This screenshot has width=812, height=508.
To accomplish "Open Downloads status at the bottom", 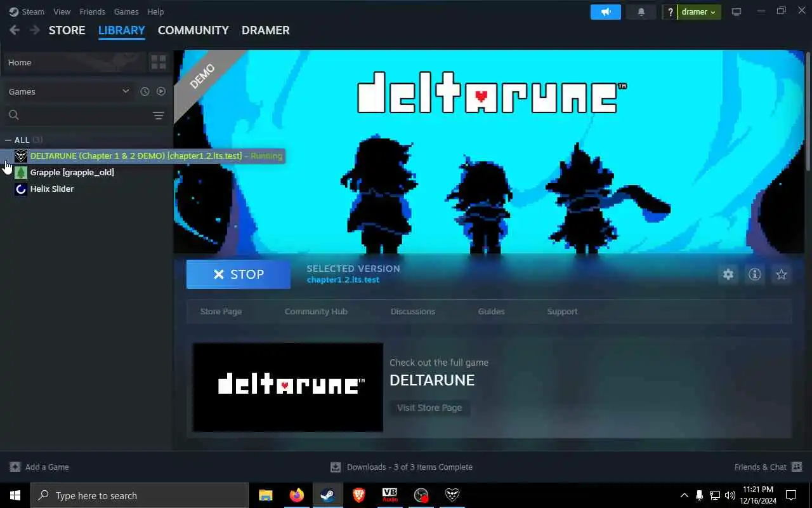I will pos(402,467).
